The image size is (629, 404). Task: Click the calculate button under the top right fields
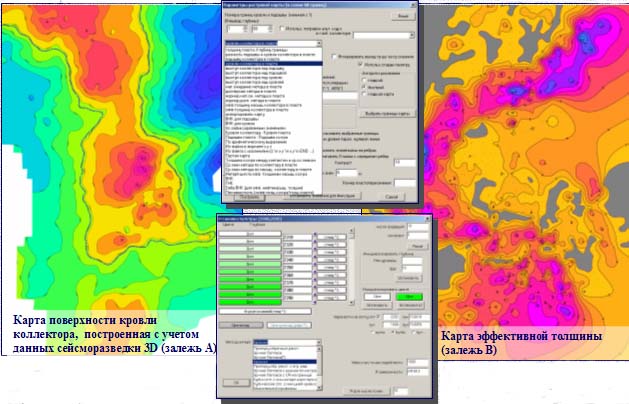417,246
